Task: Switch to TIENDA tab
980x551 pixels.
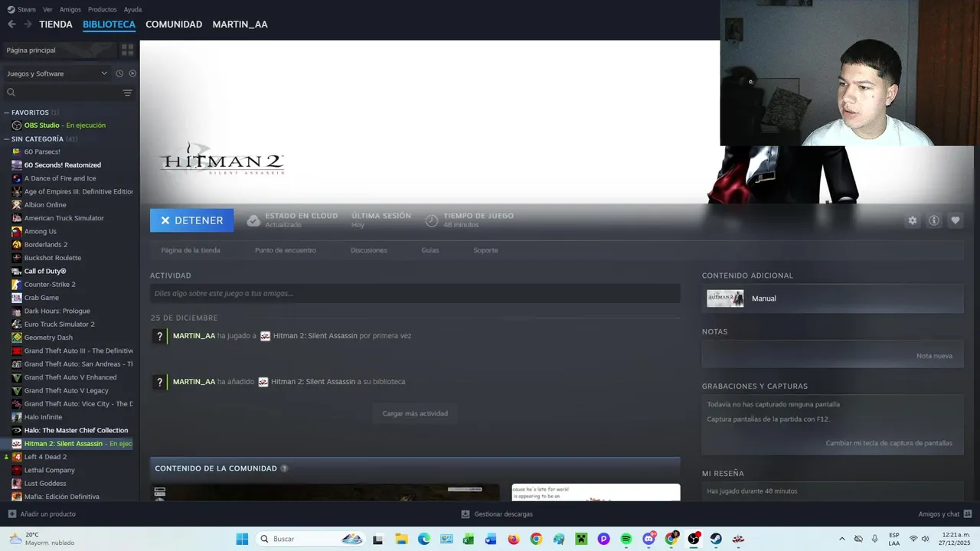Action: [56, 24]
